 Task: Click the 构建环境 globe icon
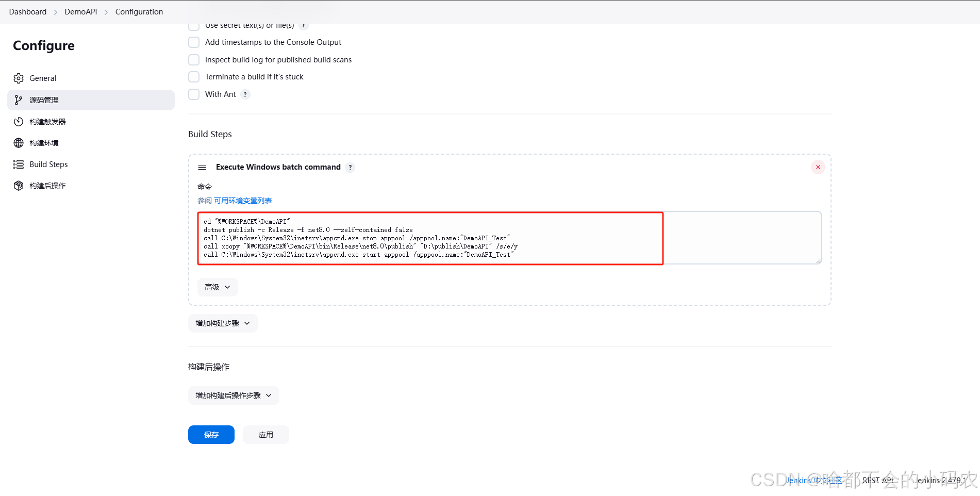coord(19,143)
